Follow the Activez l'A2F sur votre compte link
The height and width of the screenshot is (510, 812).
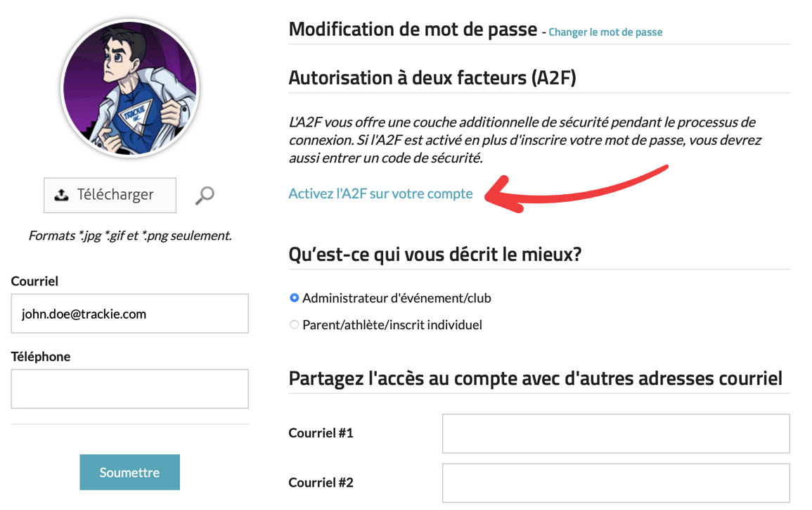(380, 193)
